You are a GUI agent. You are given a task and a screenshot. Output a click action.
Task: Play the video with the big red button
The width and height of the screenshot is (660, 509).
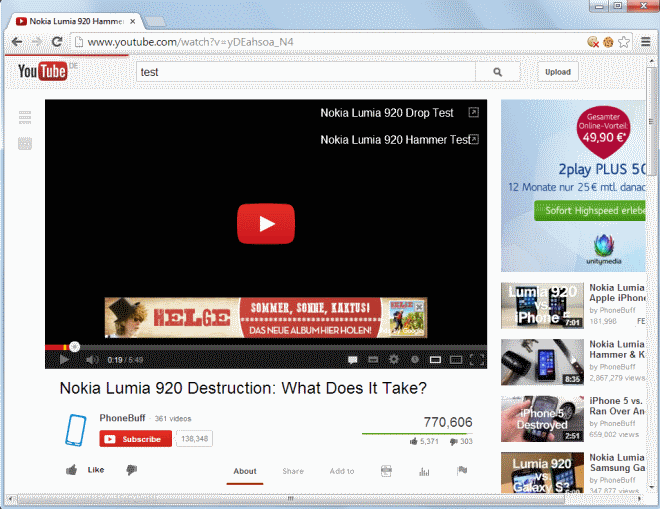[x=266, y=224]
